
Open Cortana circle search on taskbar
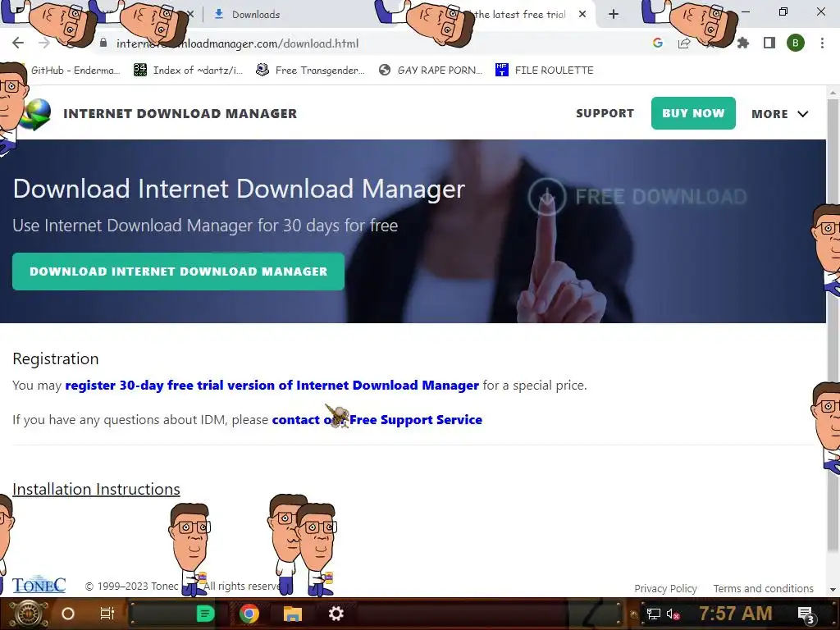(68, 614)
